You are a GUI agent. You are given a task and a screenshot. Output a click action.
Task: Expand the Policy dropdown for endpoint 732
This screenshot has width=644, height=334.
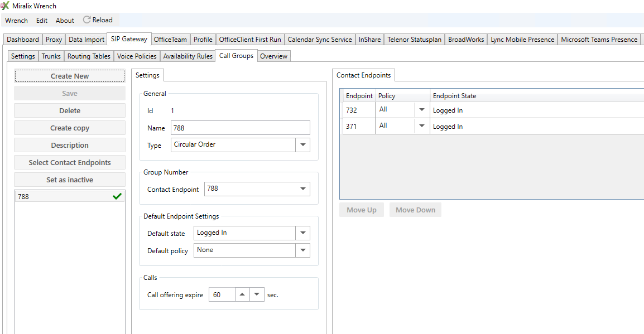(x=421, y=109)
